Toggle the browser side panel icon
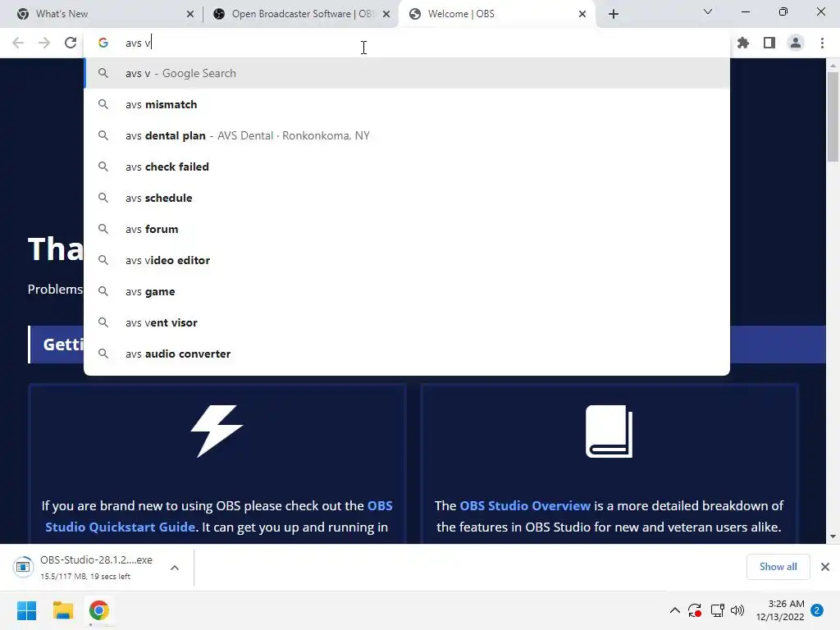 (x=769, y=43)
